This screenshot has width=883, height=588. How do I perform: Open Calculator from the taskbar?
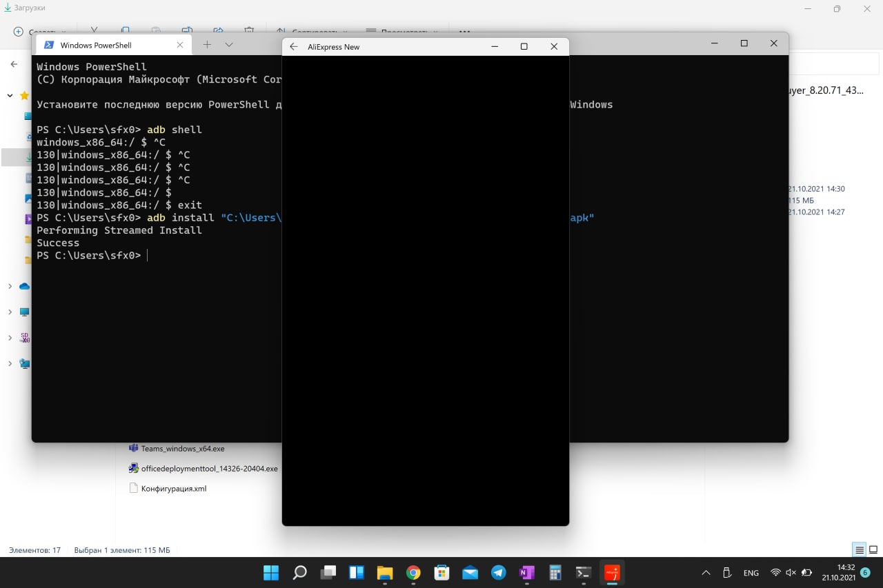tap(555, 573)
